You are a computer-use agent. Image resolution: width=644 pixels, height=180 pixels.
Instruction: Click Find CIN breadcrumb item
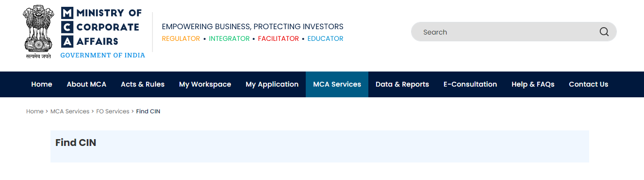pos(148,111)
